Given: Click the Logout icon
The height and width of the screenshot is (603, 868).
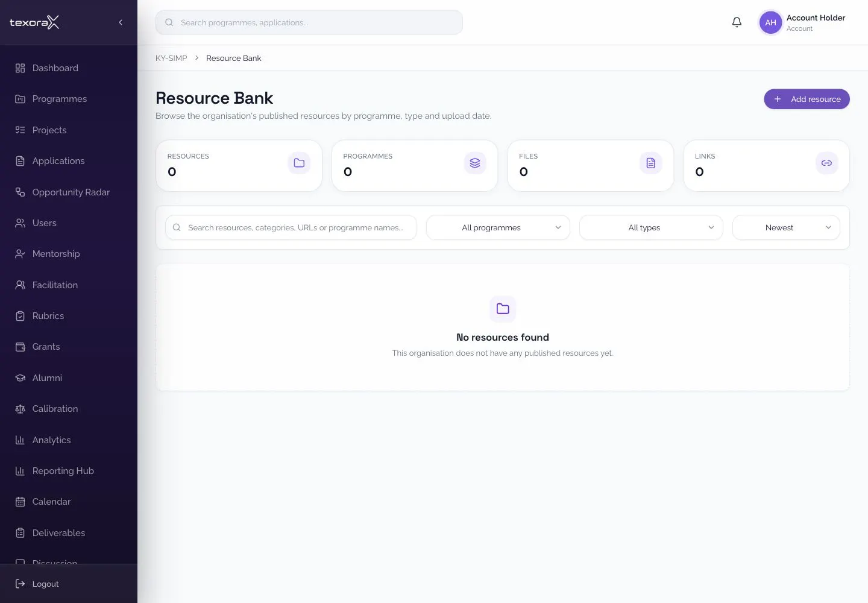Looking at the screenshot, I should tap(20, 584).
